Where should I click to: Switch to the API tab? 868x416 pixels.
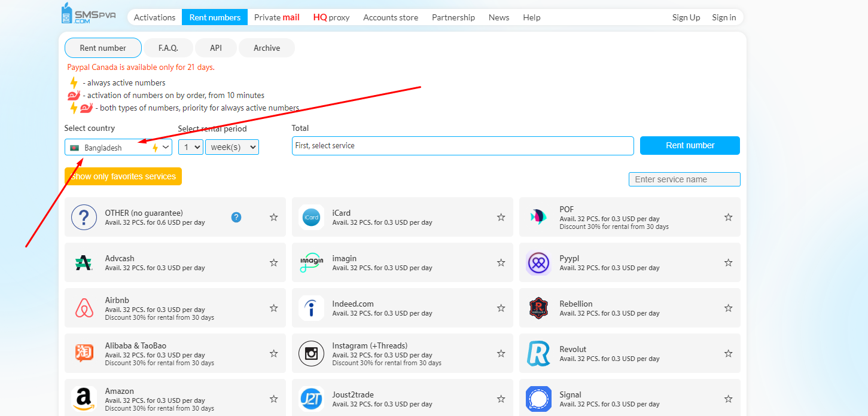pos(216,48)
